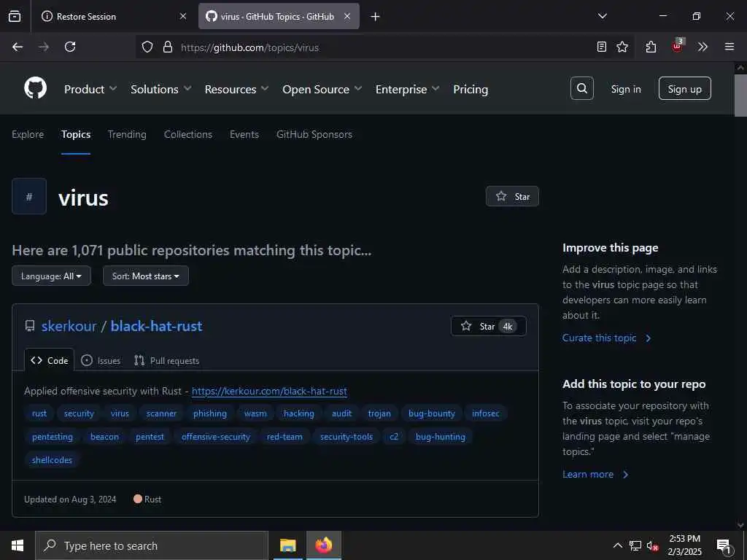
Task: Click the shellcodes topic tag
Action: point(52,460)
